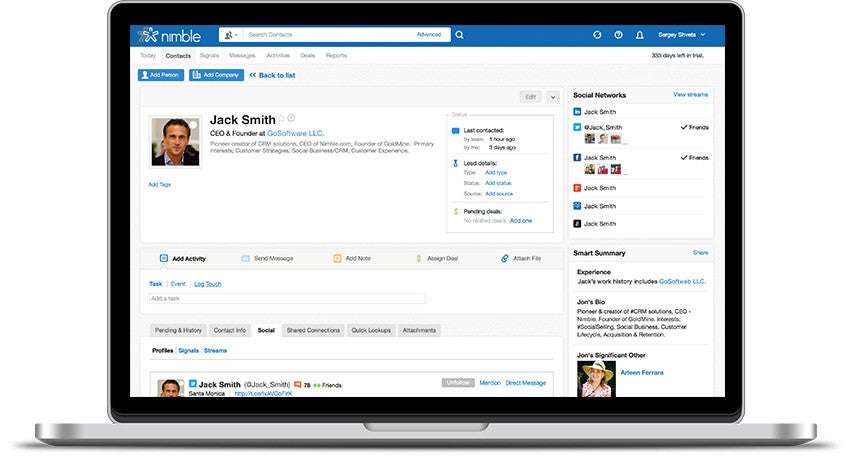This screenshot has width=853, height=464.
Task: Click the Add Company button
Action: 216,75
